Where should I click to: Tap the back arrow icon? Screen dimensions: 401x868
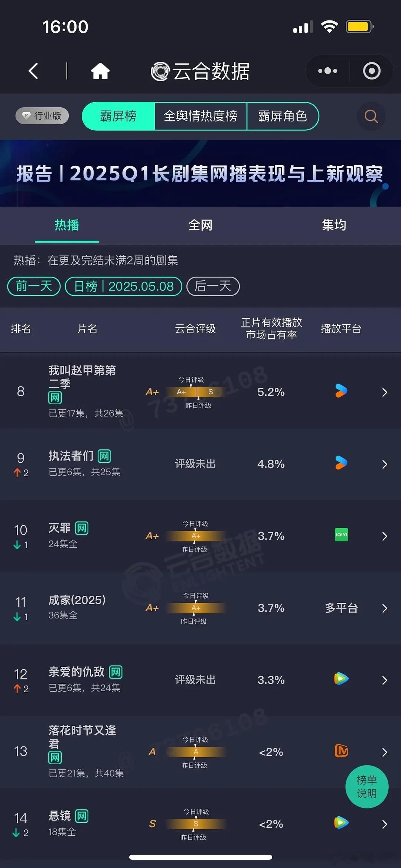pyautogui.click(x=33, y=71)
